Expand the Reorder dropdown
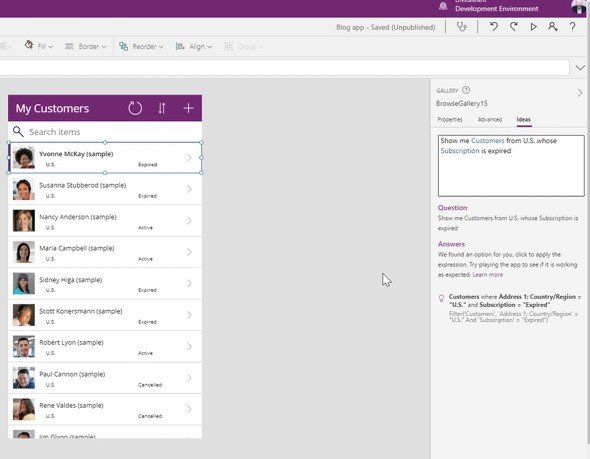 (x=141, y=46)
